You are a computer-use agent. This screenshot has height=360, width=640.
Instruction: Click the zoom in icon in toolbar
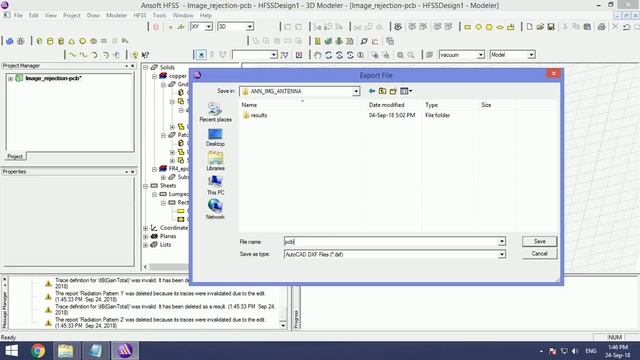pos(400,55)
